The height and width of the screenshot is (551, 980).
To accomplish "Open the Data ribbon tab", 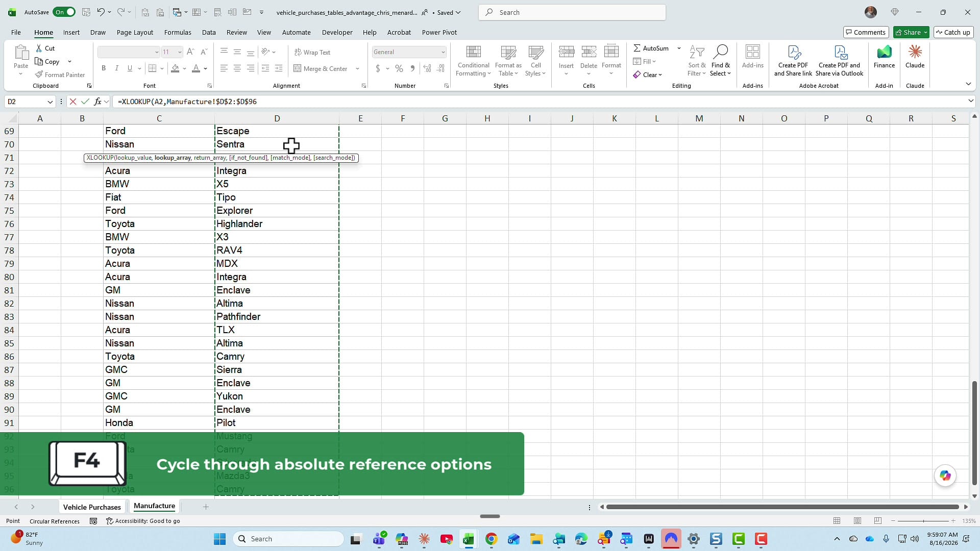I will pyautogui.click(x=209, y=32).
